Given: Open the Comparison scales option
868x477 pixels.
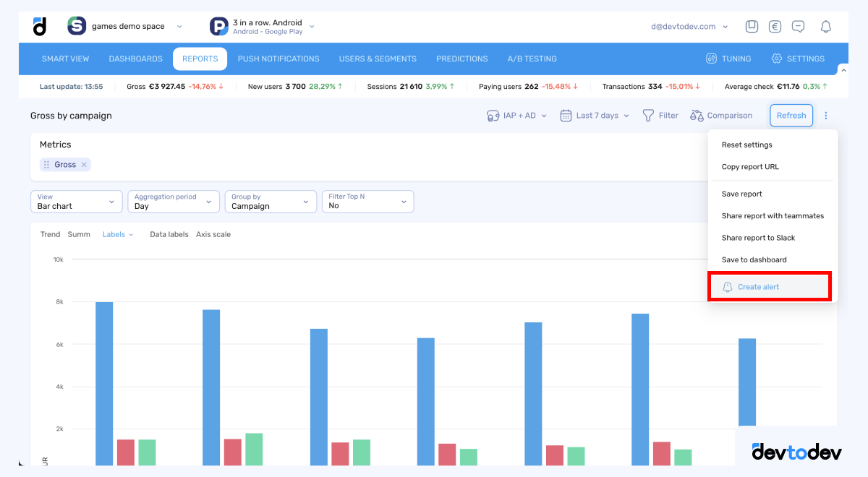Looking at the screenshot, I should point(721,116).
